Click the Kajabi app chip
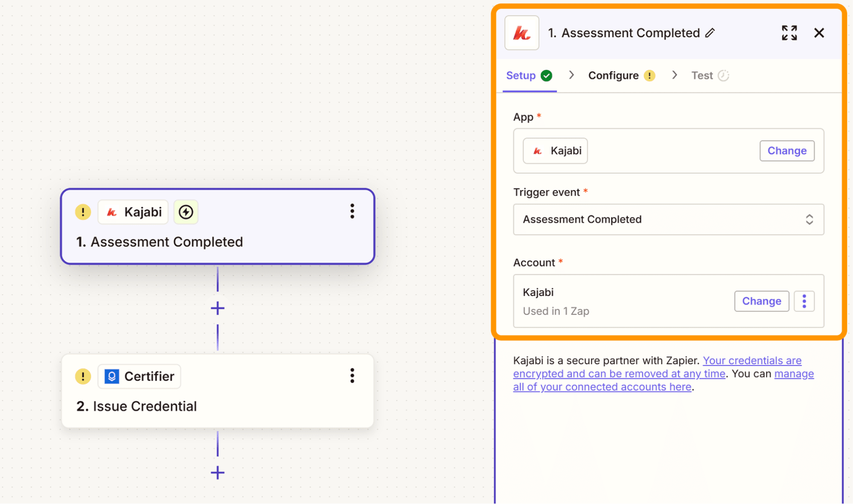853x504 pixels. (555, 151)
